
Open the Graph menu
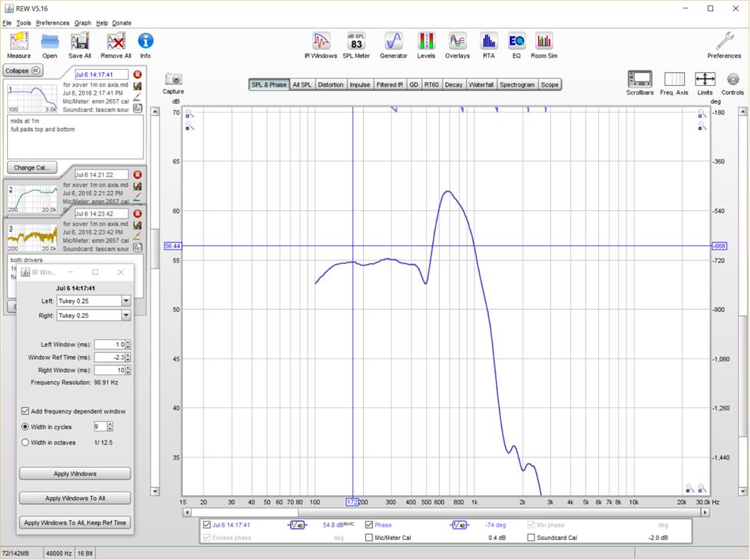point(82,23)
